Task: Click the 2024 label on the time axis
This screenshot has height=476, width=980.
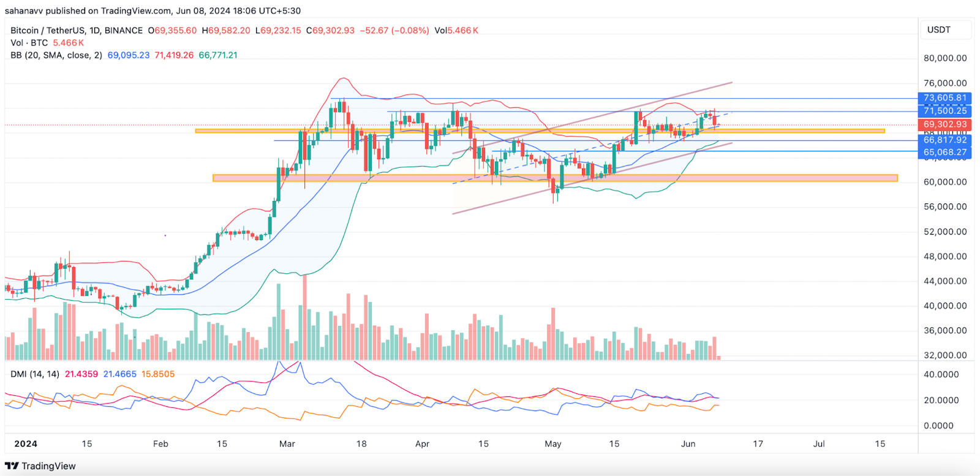Action: point(26,444)
